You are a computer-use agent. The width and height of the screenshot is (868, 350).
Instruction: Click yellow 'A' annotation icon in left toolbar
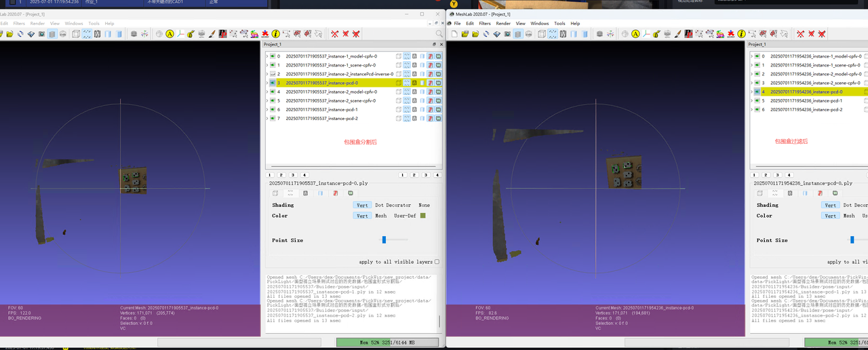click(170, 34)
